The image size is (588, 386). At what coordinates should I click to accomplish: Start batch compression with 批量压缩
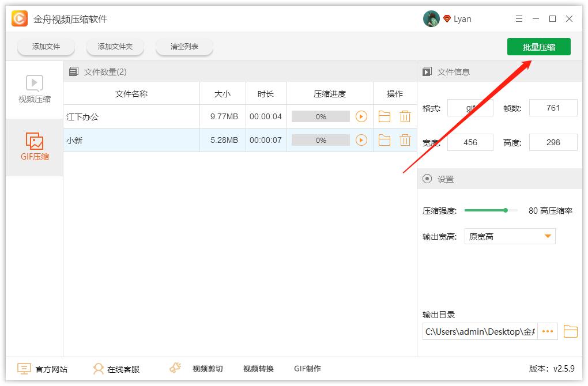(x=538, y=47)
